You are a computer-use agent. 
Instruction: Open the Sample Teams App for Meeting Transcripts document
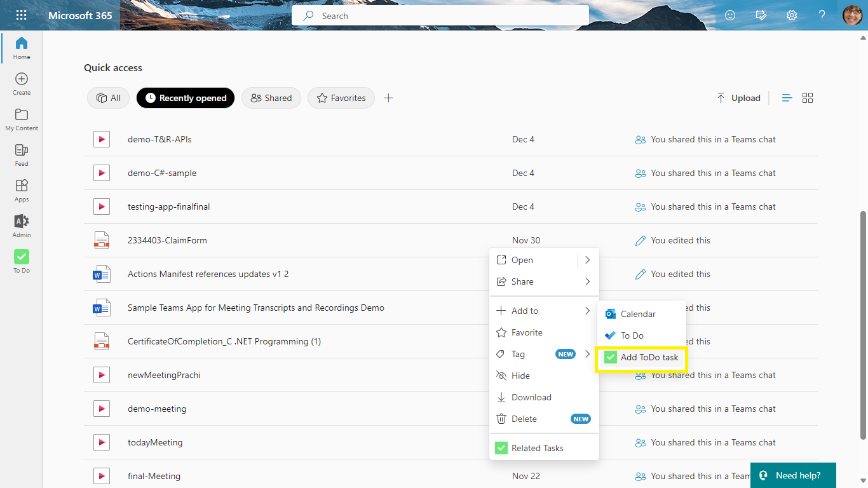click(256, 308)
